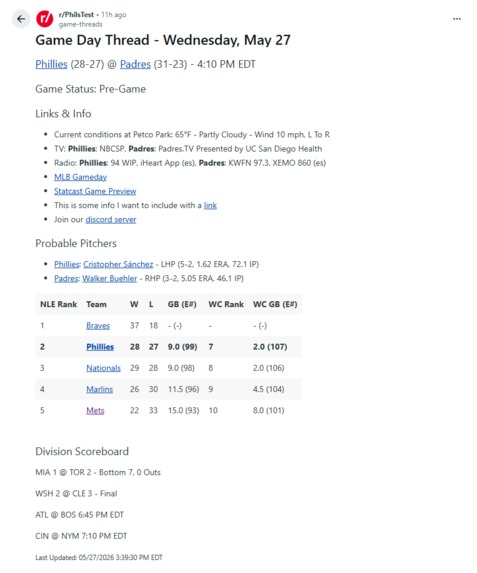Open the Padres link in game header
477x573 pixels.
click(x=135, y=64)
